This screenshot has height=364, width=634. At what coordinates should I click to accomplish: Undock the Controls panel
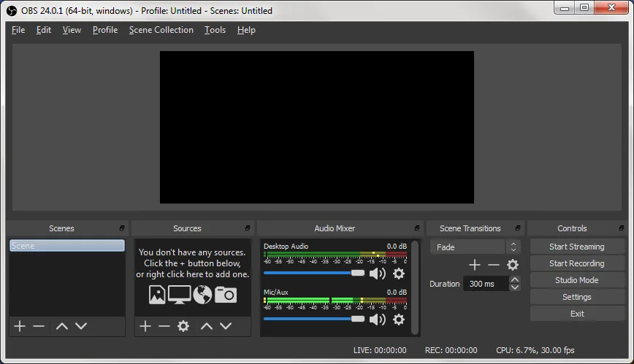622,228
